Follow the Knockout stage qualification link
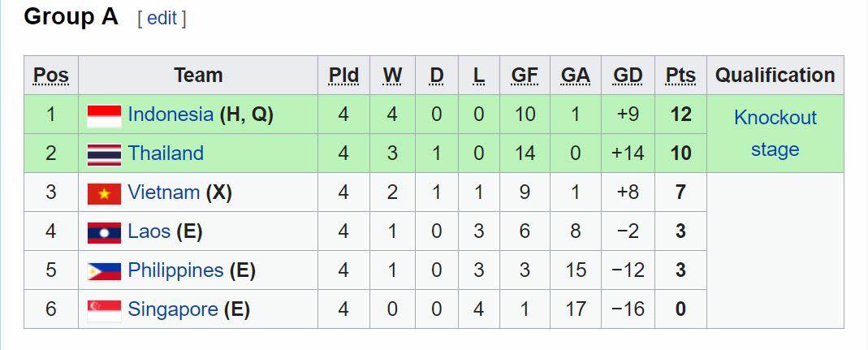Screen dimensions: 868x350 tap(775, 133)
